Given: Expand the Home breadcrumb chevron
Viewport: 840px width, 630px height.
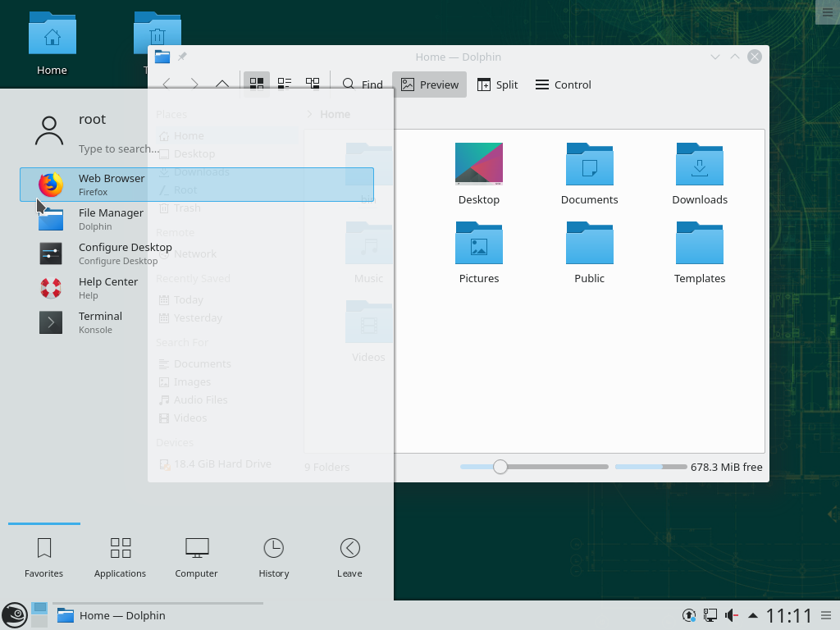Looking at the screenshot, I should (309, 114).
